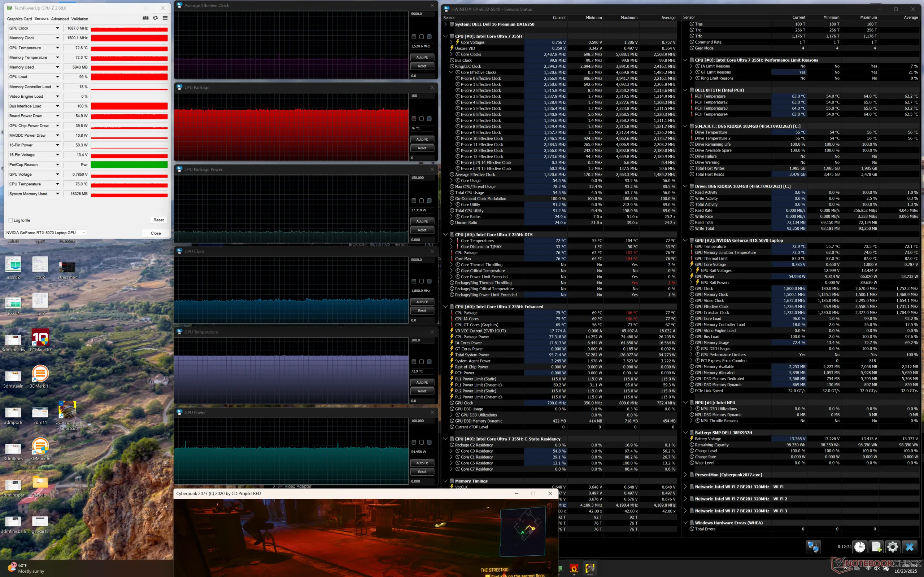Open HWiNFO sensor settings gear icon

point(893,547)
